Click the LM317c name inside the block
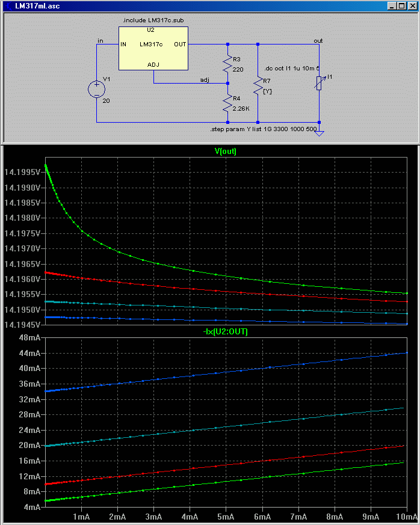 (x=151, y=44)
